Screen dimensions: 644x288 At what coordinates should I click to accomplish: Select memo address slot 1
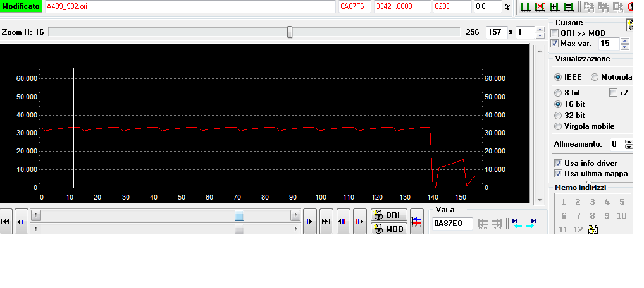tap(563, 202)
